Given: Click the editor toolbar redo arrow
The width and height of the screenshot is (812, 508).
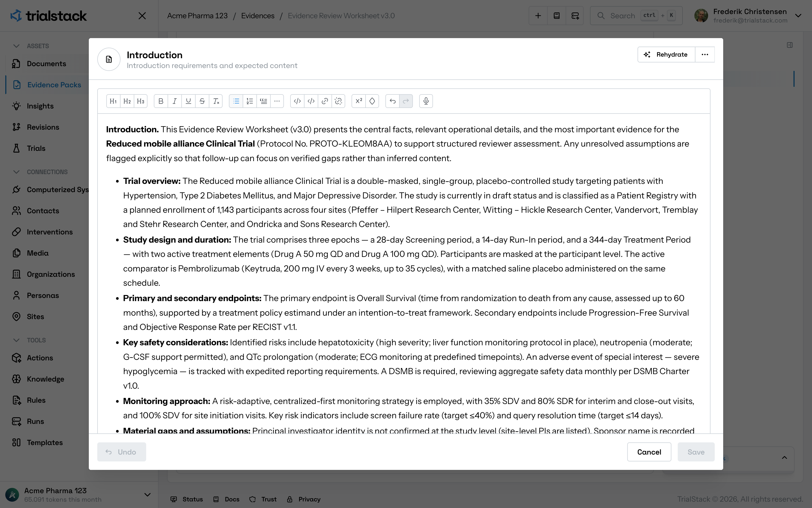Looking at the screenshot, I should click(406, 101).
